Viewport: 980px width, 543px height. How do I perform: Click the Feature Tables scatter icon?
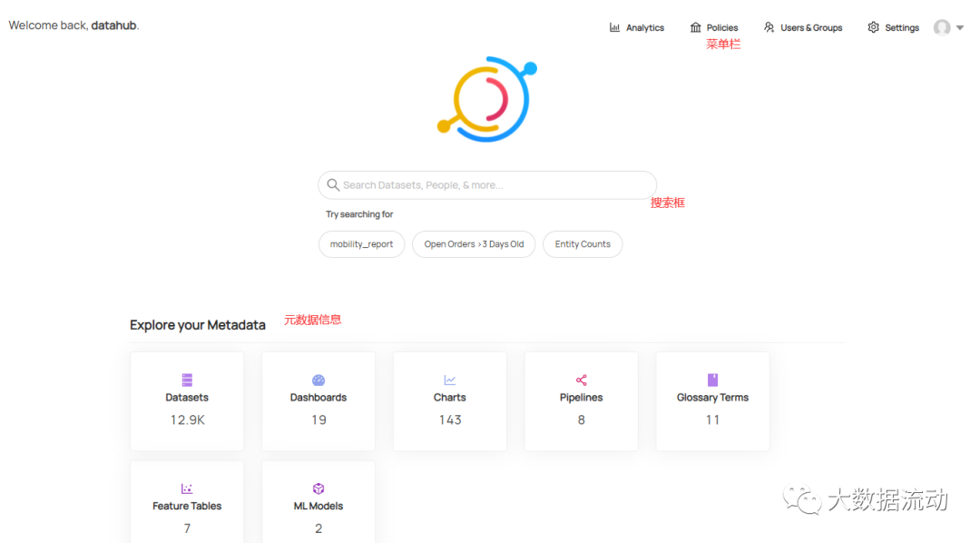coord(187,489)
